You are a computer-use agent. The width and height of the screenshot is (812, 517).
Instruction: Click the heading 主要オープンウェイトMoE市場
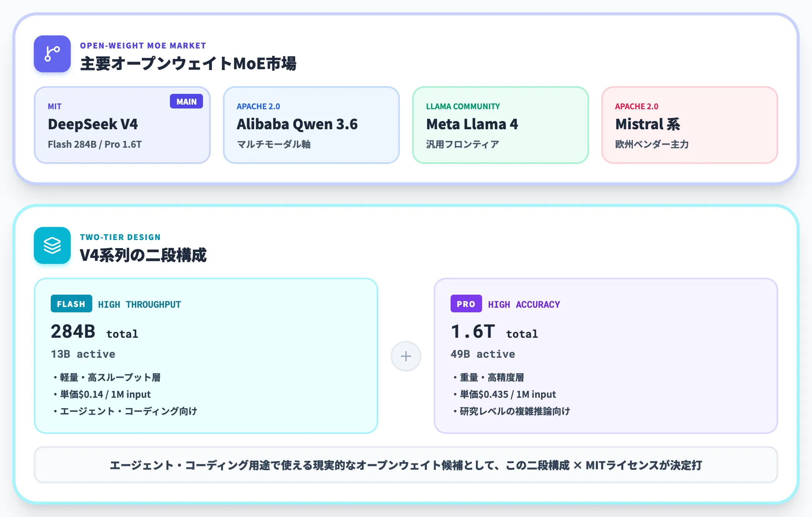(188, 63)
